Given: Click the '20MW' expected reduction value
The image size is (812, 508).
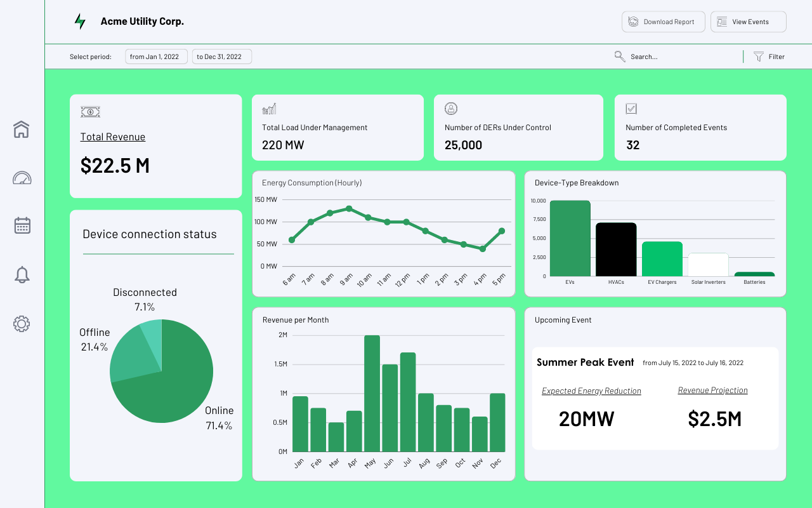Looking at the screenshot, I should coord(587,419).
